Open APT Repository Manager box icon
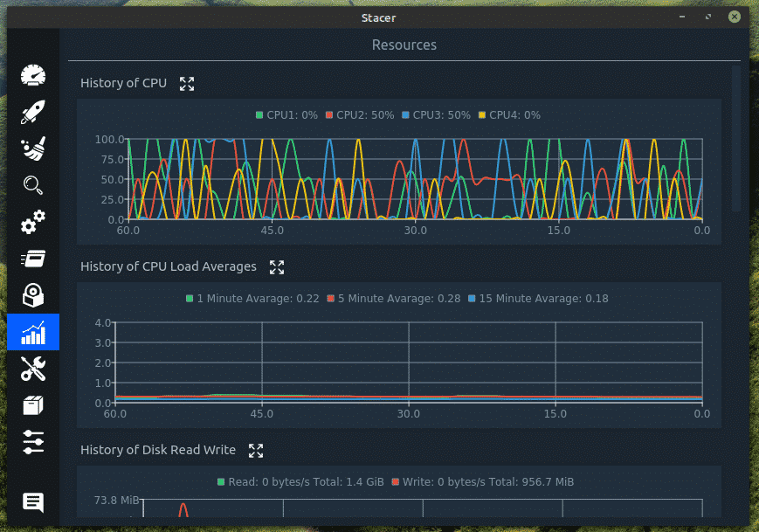This screenshot has width=759, height=532. 33,406
